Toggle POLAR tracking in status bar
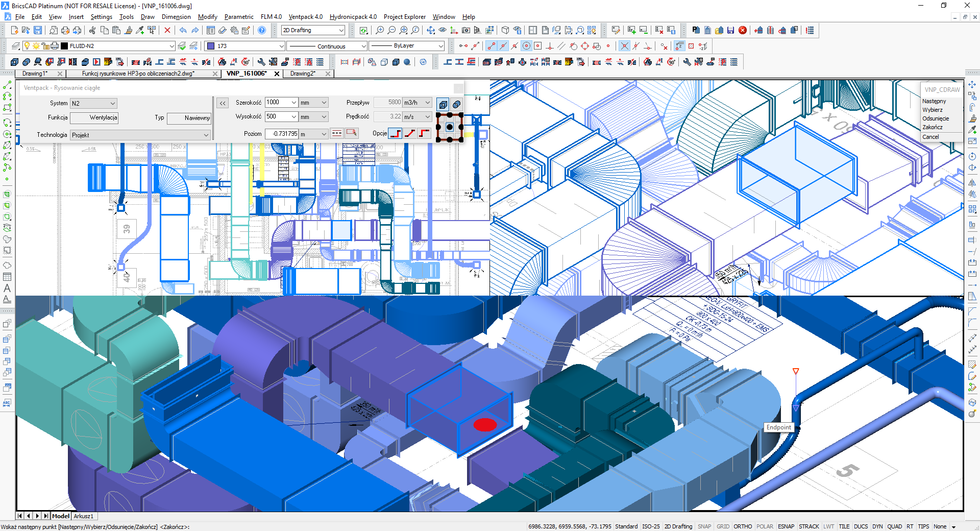Viewport: 980px width, 531px height. 764,526
